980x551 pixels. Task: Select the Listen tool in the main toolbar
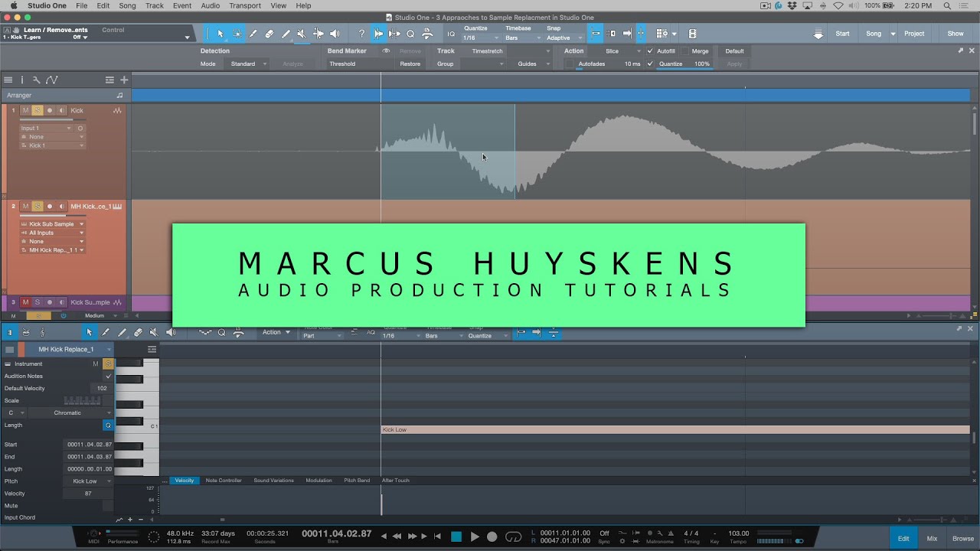[334, 34]
